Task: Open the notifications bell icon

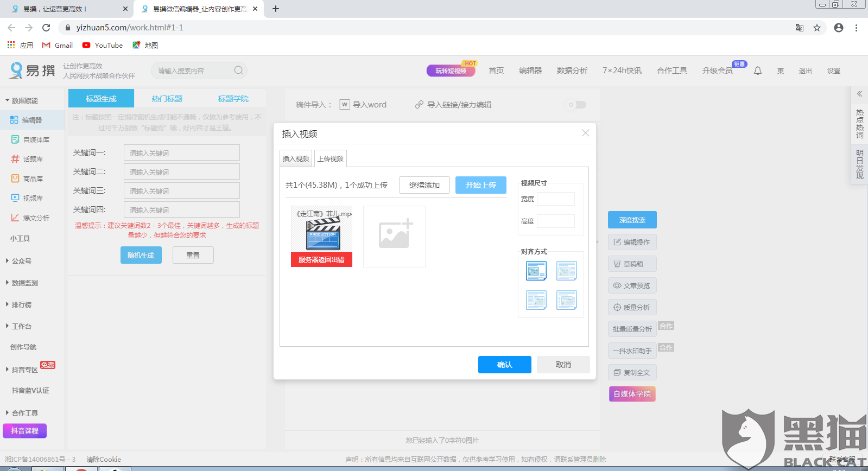Action: 758,71
